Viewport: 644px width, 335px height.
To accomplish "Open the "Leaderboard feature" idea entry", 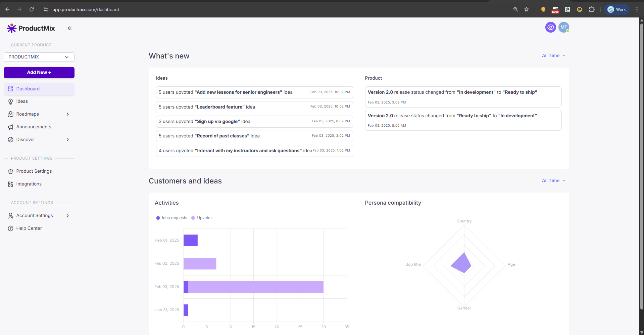I will (254, 107).
